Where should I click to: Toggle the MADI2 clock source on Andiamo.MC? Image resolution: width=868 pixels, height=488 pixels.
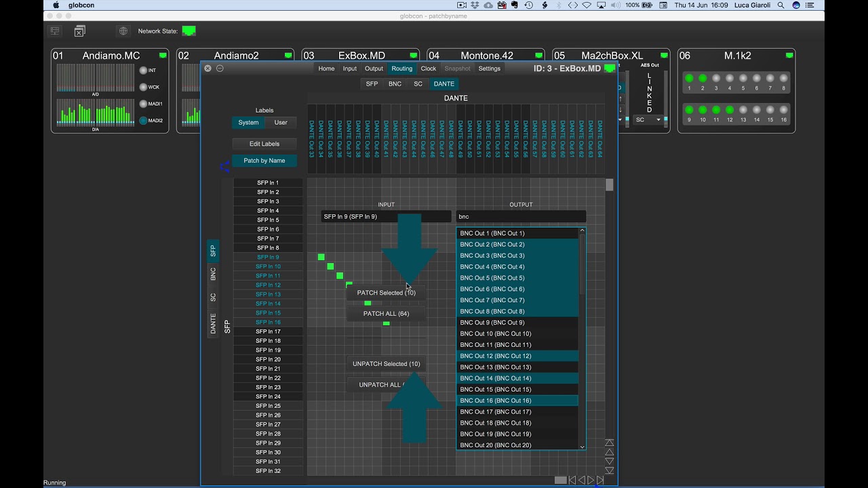pyautogui.click(x=143, y=121)
